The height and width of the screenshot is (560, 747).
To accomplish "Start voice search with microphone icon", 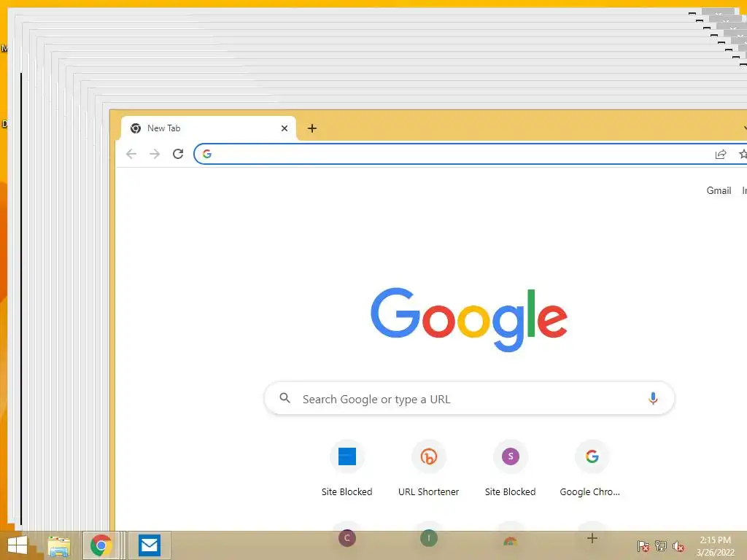I will coord(653,399).
